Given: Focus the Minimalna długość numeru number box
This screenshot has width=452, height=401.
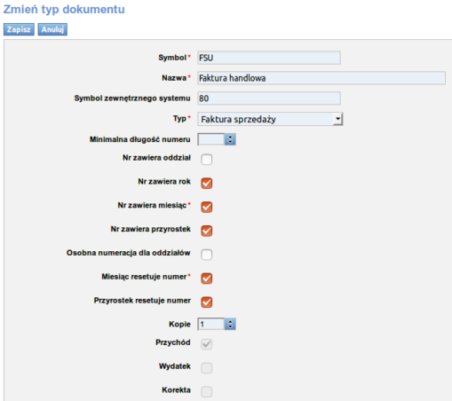Looking at the screenshot, I should tap(211, 139).
